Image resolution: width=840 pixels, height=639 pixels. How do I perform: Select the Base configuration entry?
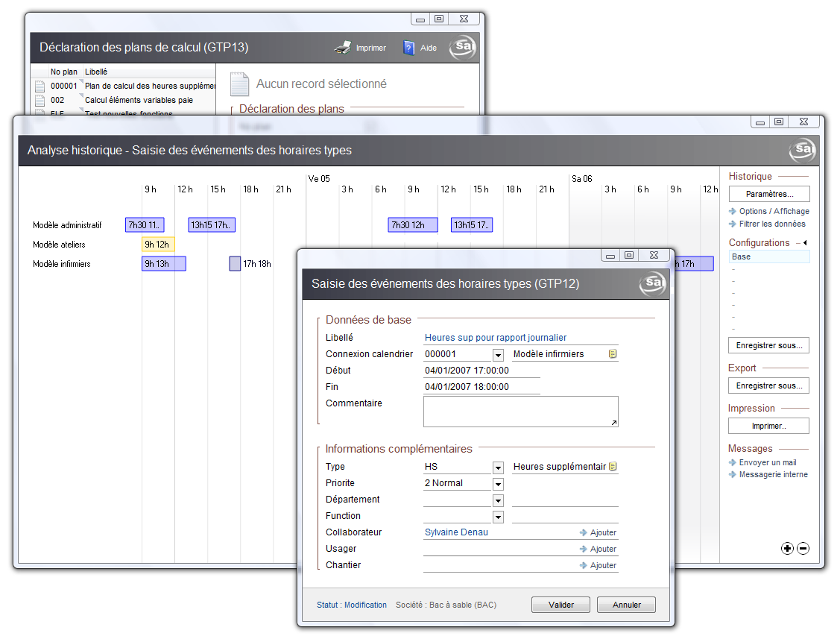point(768,256)
